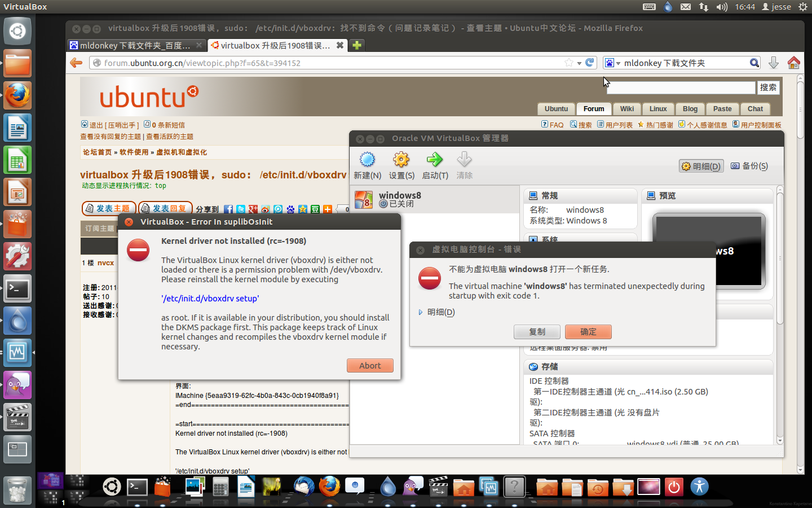Image resolution: width=812 pixels, height=508 pixels.
Task: Open 虚拟机和虚拟化 breadcrumb link
Action: pos(182,152)
